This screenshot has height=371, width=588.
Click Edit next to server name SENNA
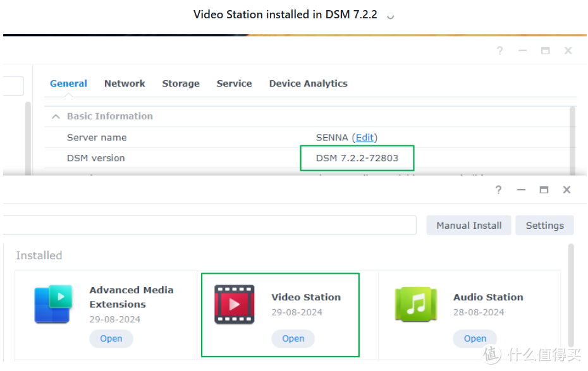tap(365, 137)
